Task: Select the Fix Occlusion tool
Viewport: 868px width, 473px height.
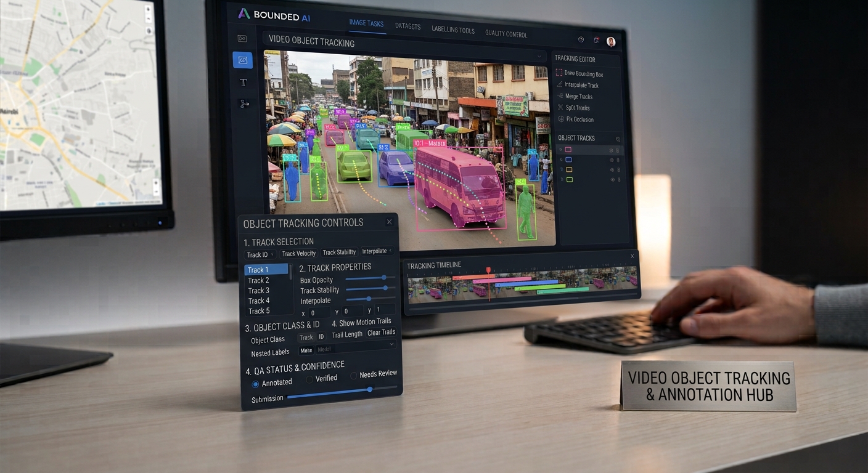Action: pyautogui.click(x=576, y=119)
